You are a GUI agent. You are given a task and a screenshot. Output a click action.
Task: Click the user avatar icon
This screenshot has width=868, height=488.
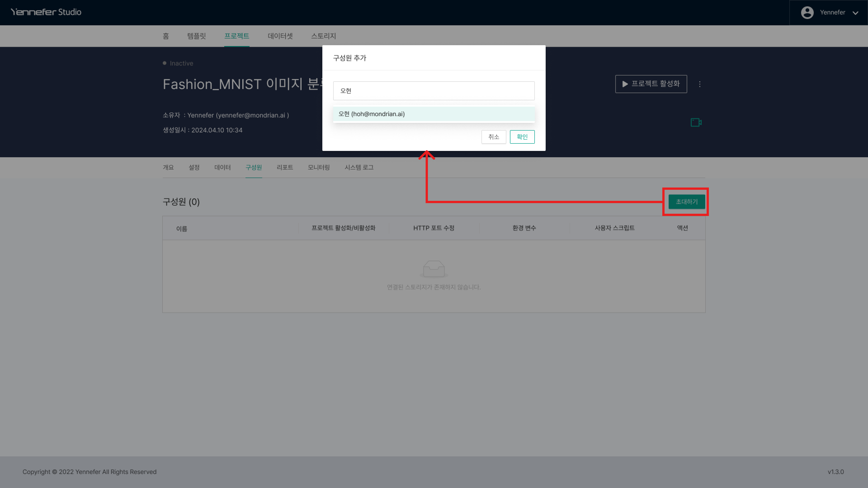[807, 12]
